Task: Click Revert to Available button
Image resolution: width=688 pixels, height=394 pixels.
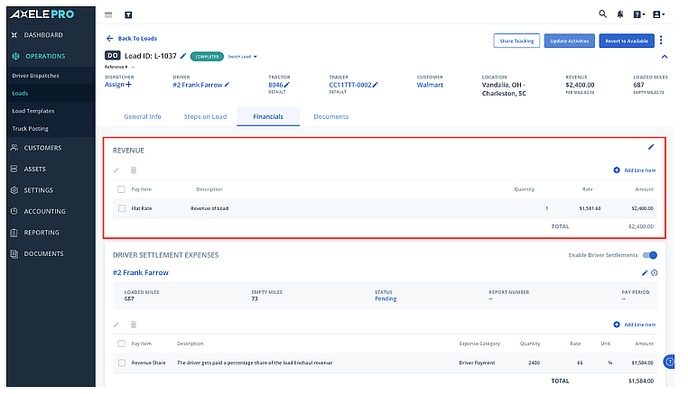Action: click(627, 41)
